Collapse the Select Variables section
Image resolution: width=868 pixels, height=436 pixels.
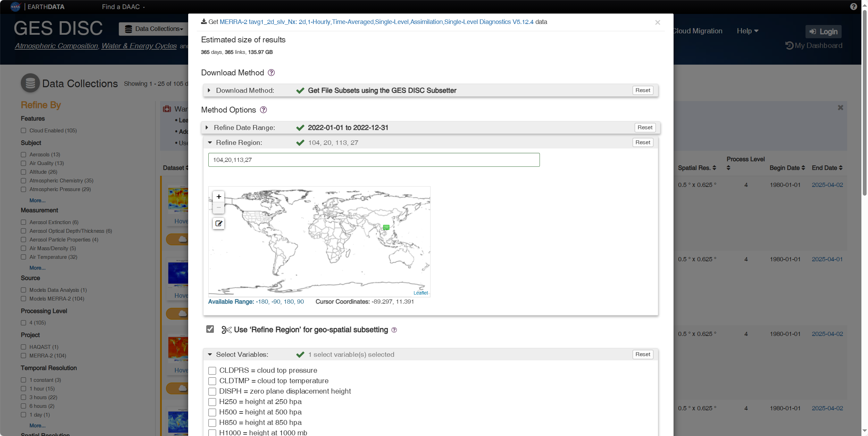[210, 354]
